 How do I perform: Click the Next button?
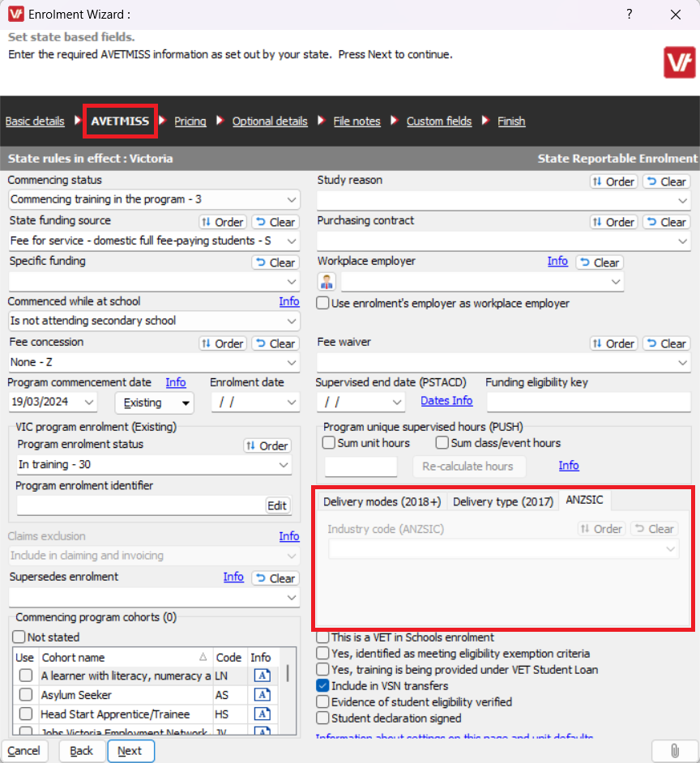click(131, 751)
